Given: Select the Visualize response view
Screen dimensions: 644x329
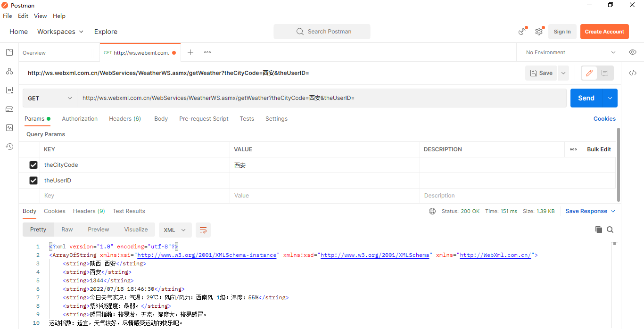Looking at the screenshot, I should click(x=136, y=230).
